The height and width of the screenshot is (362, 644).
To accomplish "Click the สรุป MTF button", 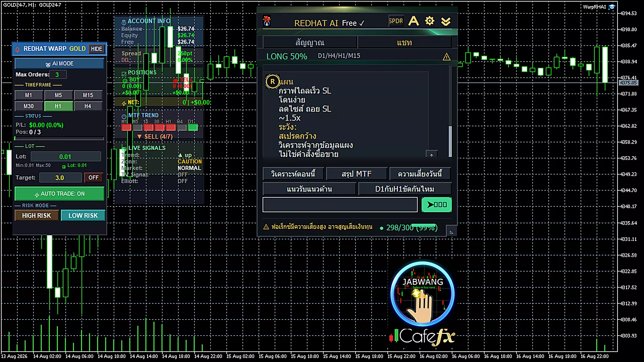I will click(x=357, y=174).
